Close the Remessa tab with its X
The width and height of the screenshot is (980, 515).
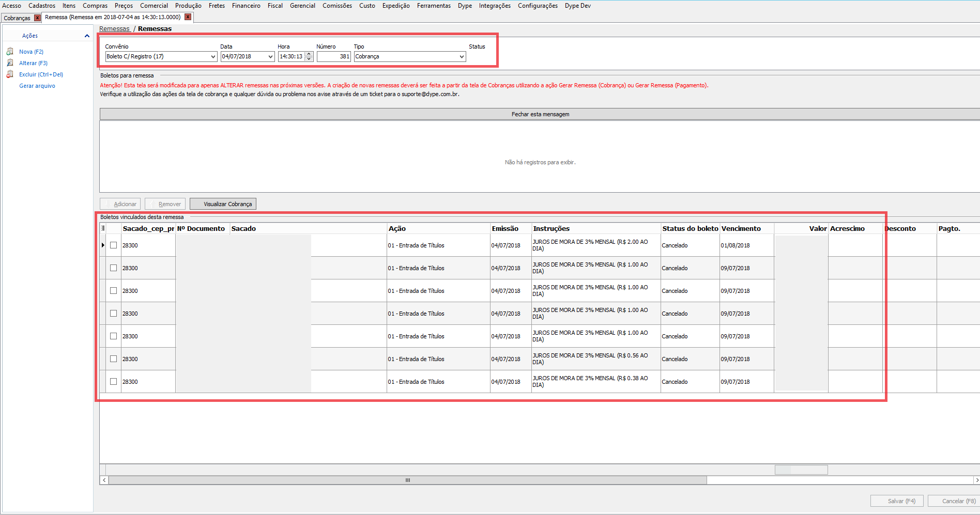point(188,17)
